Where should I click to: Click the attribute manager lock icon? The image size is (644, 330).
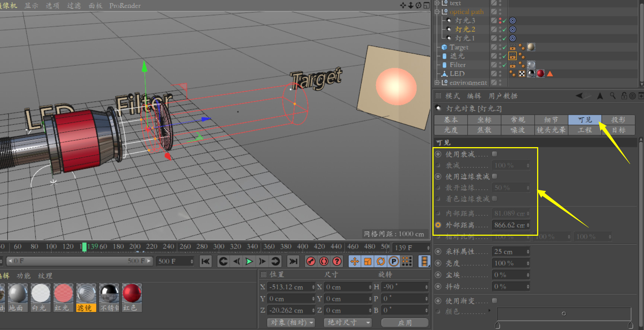(x=624, y=96)
